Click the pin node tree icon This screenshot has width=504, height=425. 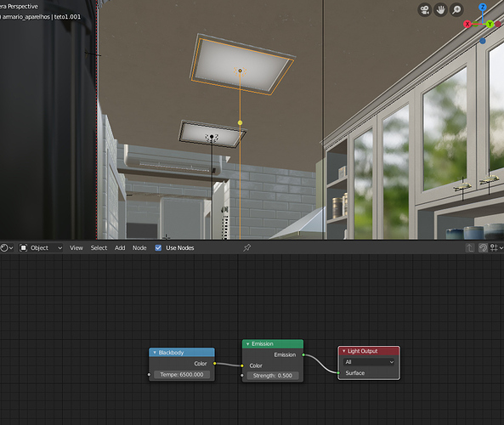(x=246, y=248)
